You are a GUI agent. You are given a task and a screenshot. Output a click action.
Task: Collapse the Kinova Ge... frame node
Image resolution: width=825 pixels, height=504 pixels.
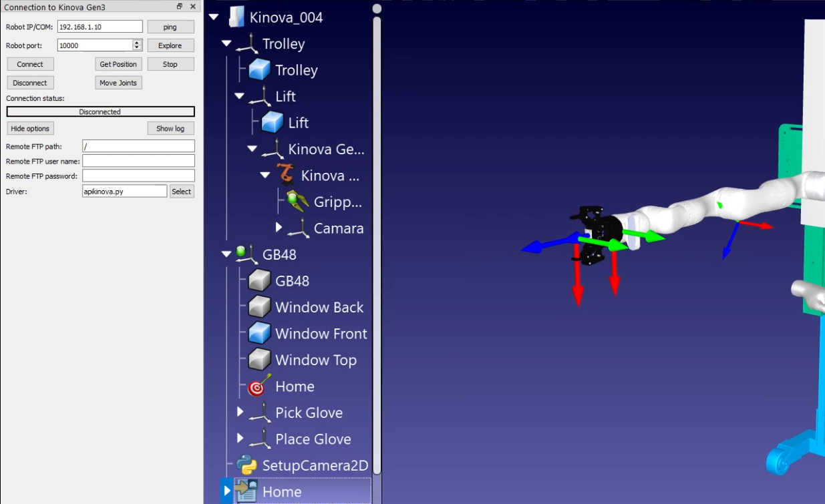pos(253,149)
